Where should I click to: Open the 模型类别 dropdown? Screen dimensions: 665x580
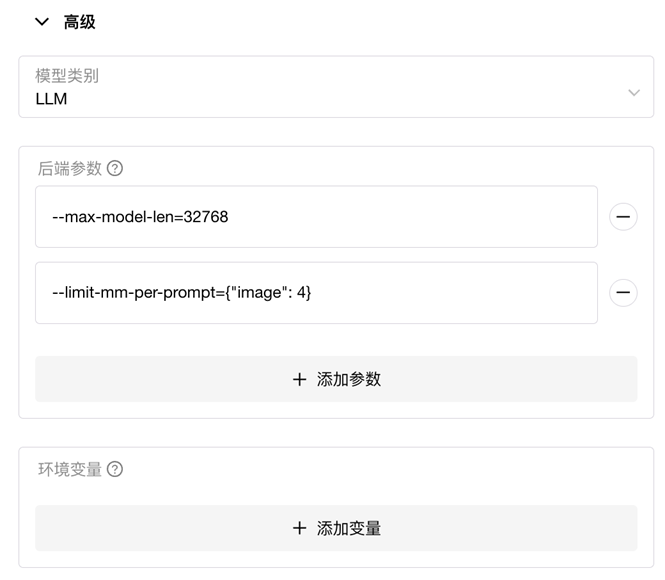[x=336, y=86]
